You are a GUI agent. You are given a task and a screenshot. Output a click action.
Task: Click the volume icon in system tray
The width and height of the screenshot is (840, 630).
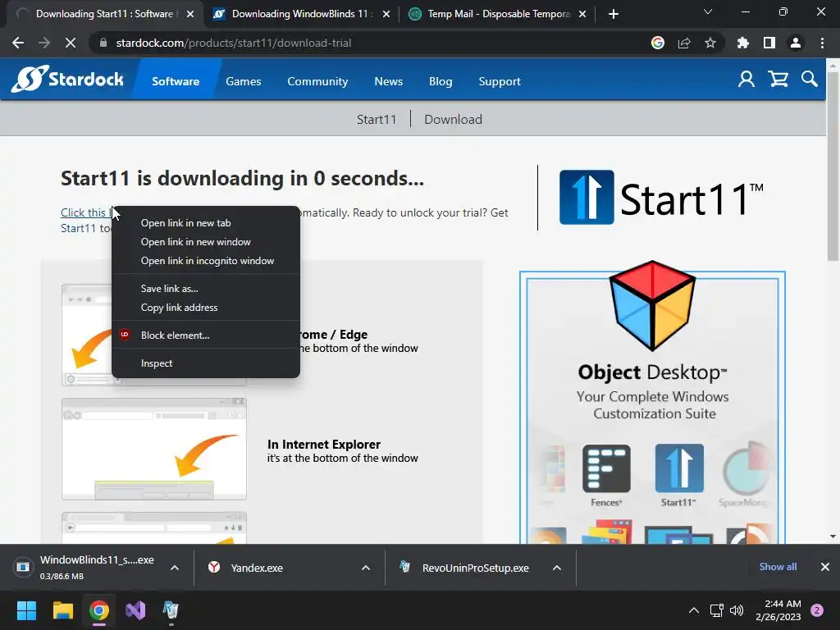(x=737, y=610)
